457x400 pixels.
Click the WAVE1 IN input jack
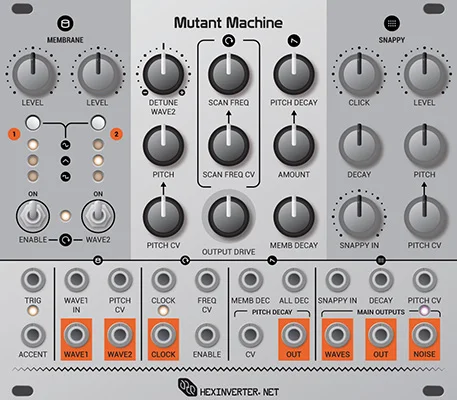coord(76,280)
